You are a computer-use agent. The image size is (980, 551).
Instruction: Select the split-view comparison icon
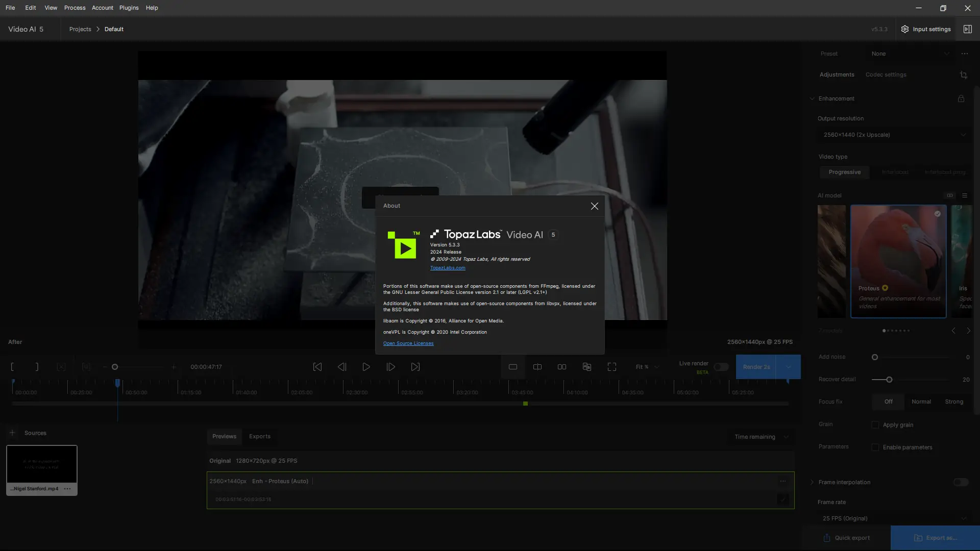[x=537, y=367]
